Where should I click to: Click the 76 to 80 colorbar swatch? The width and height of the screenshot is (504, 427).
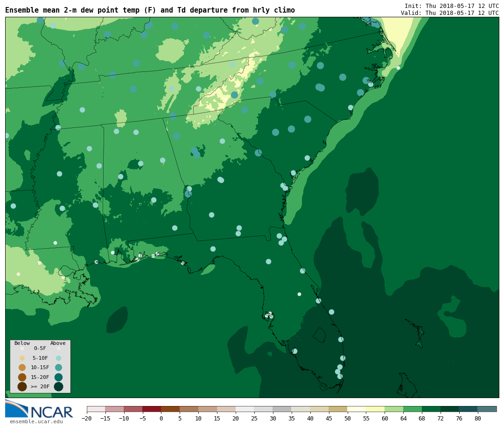(x=469, y=409)
